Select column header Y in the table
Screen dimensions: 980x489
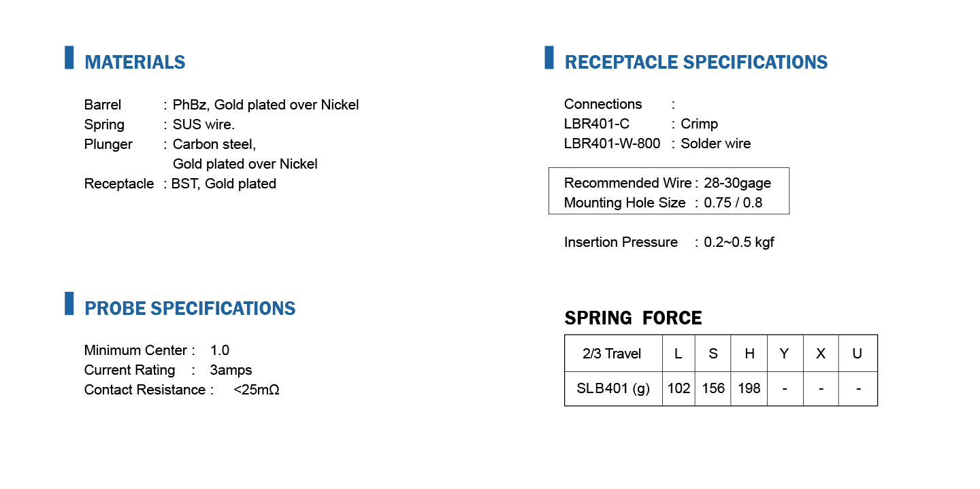pos(785,354)
